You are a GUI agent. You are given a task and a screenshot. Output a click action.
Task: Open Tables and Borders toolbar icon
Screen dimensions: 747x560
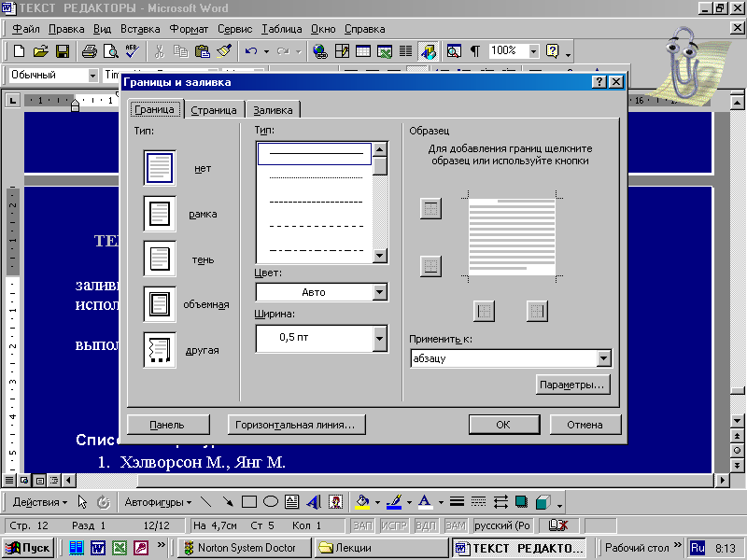pyautogui.click(x=342, y=51)
